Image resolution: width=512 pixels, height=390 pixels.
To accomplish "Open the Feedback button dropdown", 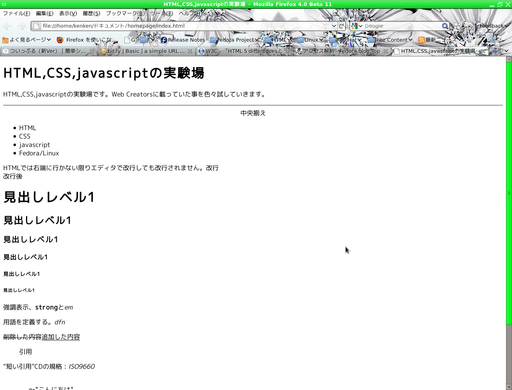I will [x=493, y=26].
